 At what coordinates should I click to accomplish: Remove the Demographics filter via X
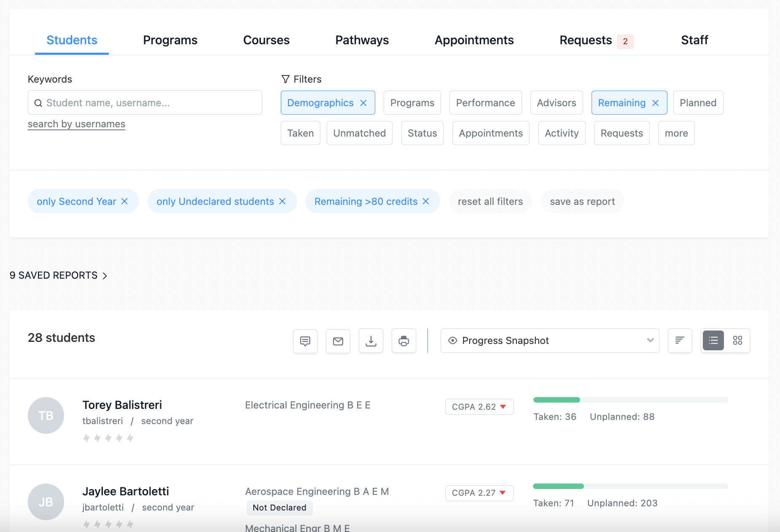[363, 103]
